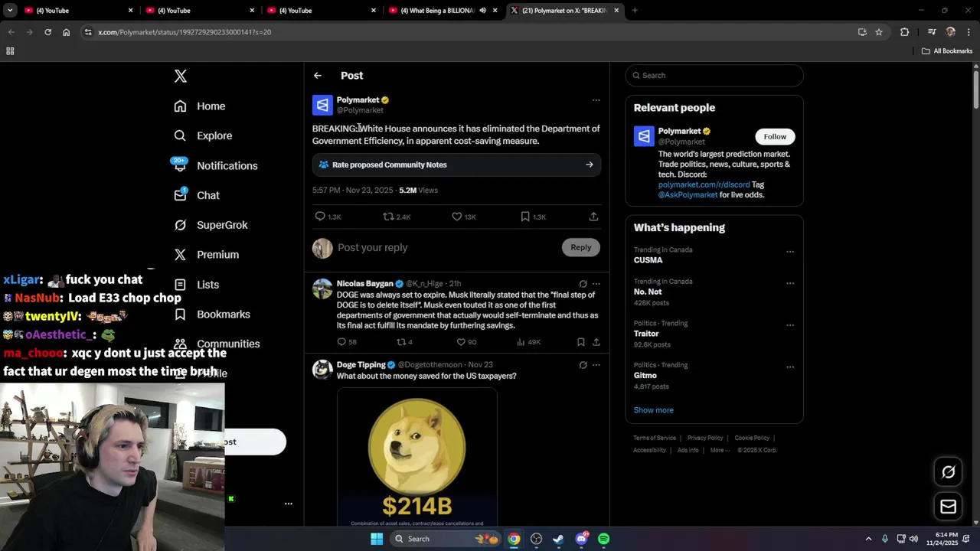Viewport: 980px width, 551px height.
Task: Go back using Post back arrow
Action: pyautogui.click(x=318, y=76)
